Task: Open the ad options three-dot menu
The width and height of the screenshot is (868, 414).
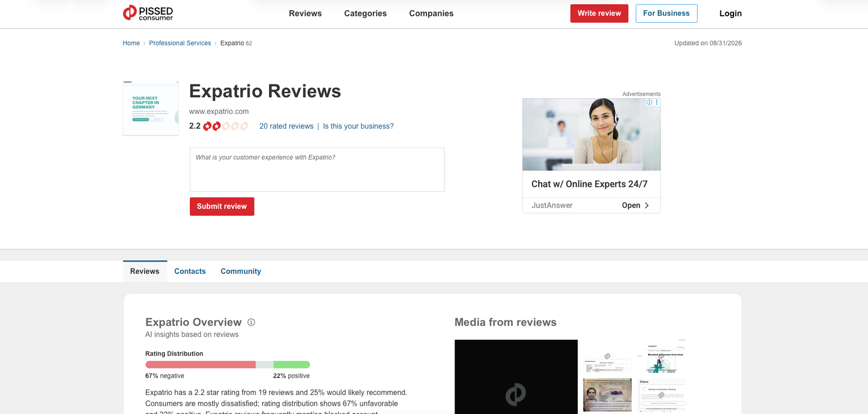Action: 656,102
